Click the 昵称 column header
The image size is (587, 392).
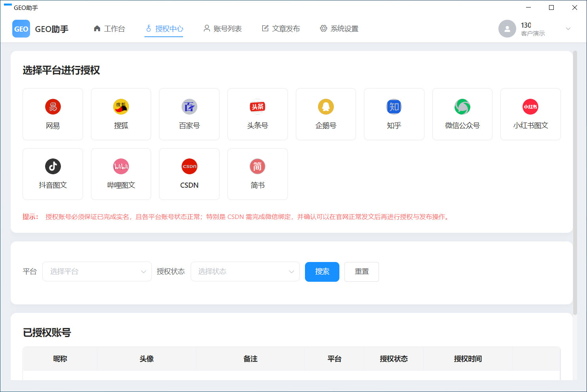[x=60, y=359]
